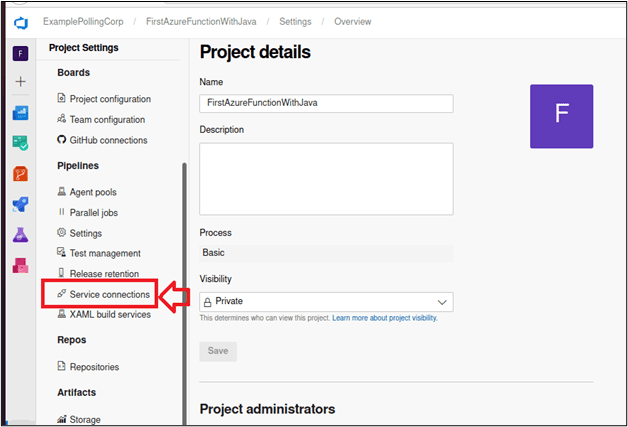The image size is (628, 427).
Task: Click ExamplePollingCorp breadcrumb
Action: point(83,22)
